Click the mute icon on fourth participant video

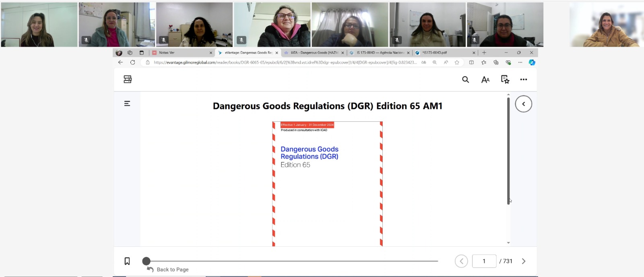241,40
